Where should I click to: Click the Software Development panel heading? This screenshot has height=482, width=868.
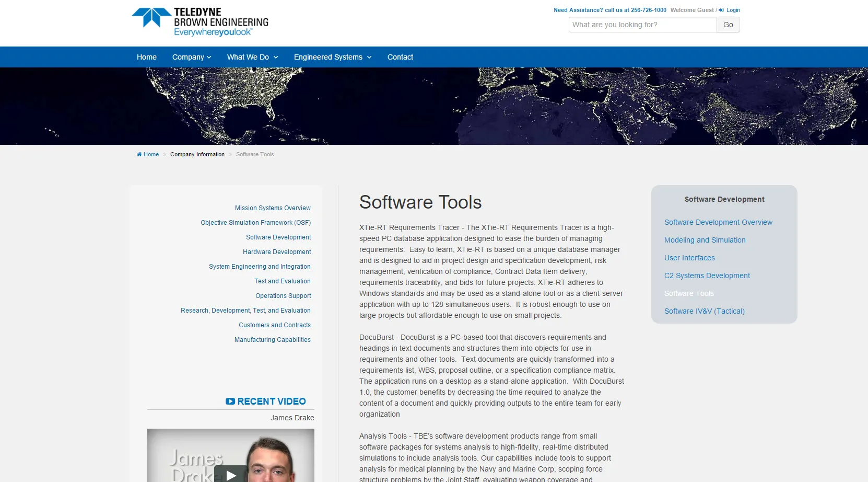[724, 199]
